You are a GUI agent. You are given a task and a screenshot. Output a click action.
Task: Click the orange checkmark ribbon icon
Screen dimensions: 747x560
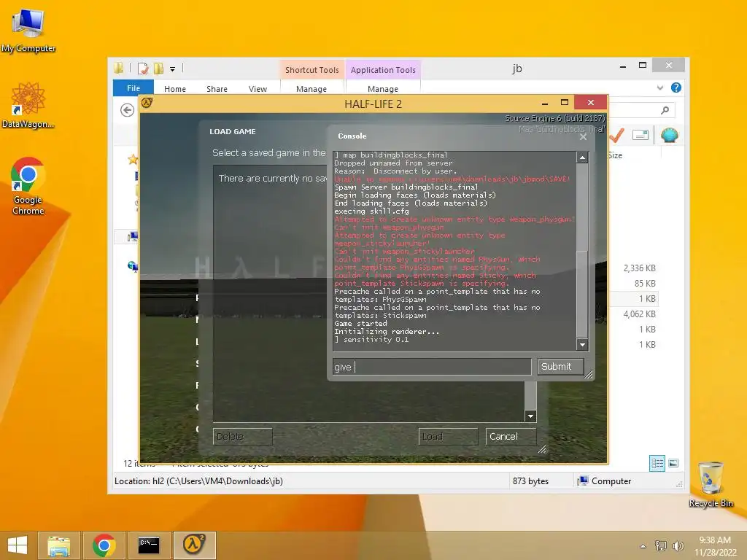616,135
